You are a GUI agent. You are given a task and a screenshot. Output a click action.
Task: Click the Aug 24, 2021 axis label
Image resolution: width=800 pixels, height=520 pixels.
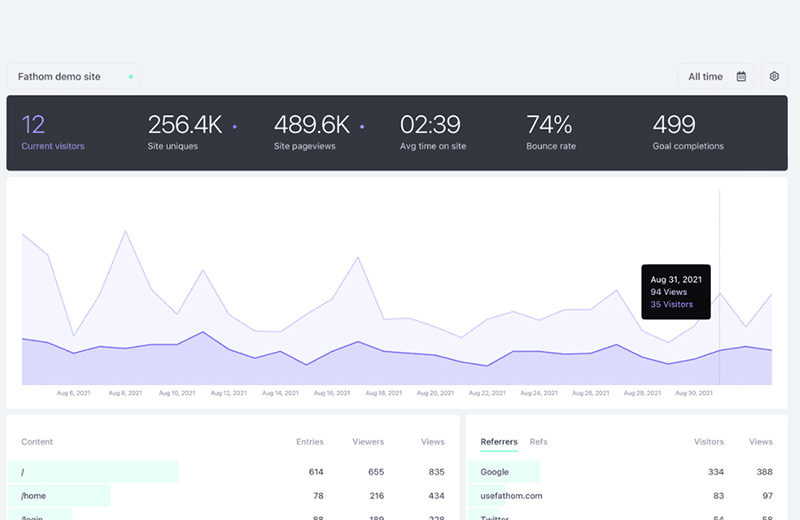click(539, 393)
